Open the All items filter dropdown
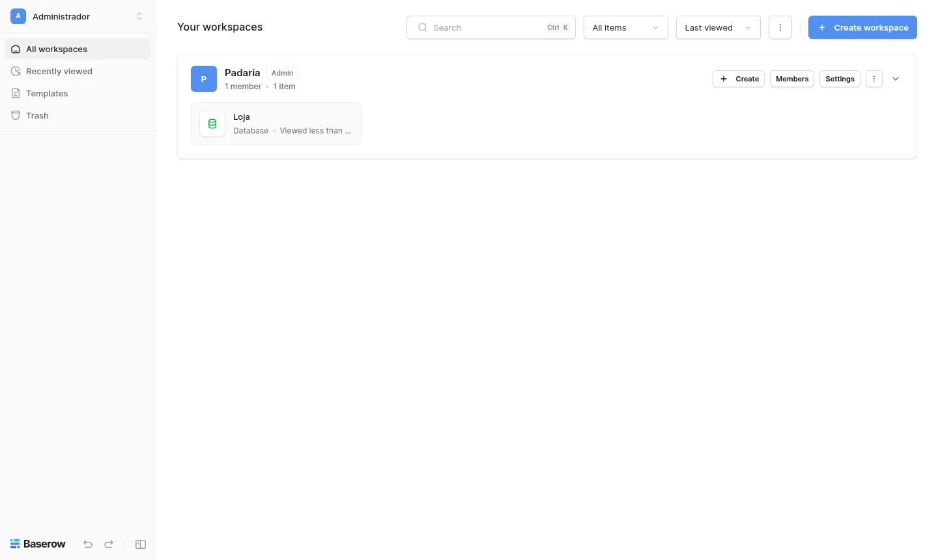The height and width of the screenshot is (560, 938). tap(626, 27)
